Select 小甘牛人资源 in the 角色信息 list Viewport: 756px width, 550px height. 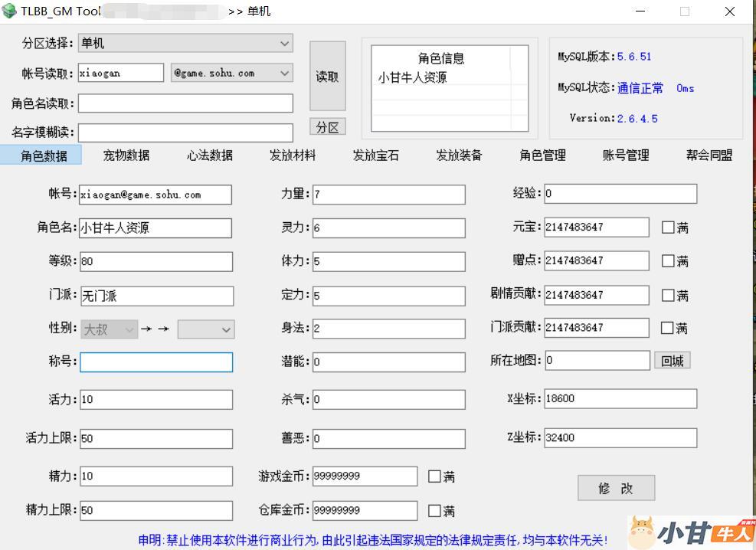[412, 78]
